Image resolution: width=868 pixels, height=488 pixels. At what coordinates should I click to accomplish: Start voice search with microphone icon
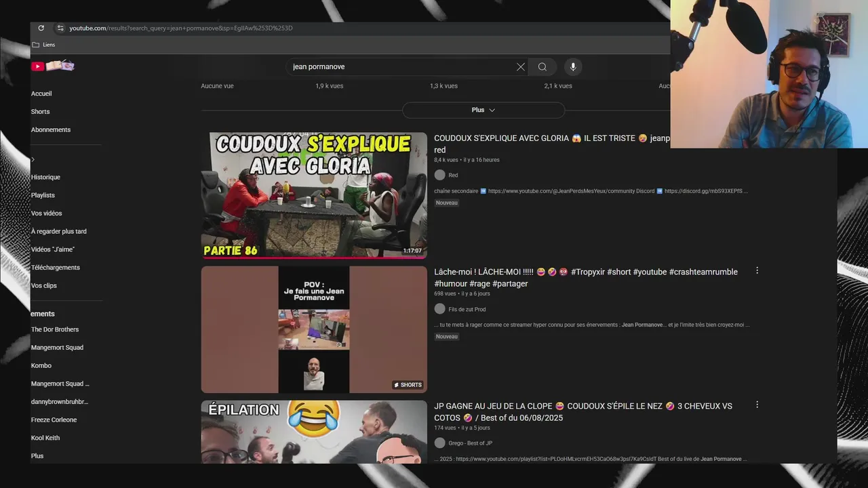573,66
